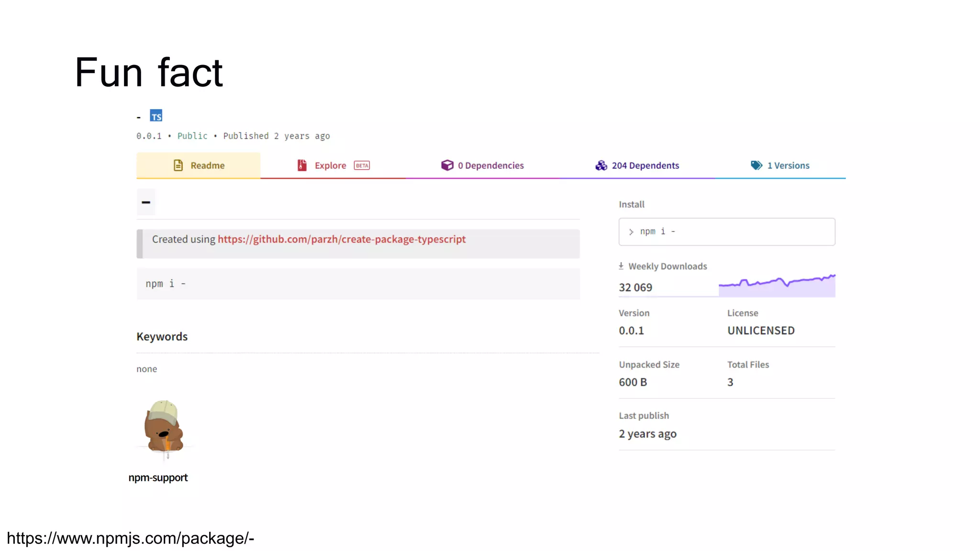Click the Dependencies box icon
Viewport: 980px width, 551px height.
tap(447, 165)
